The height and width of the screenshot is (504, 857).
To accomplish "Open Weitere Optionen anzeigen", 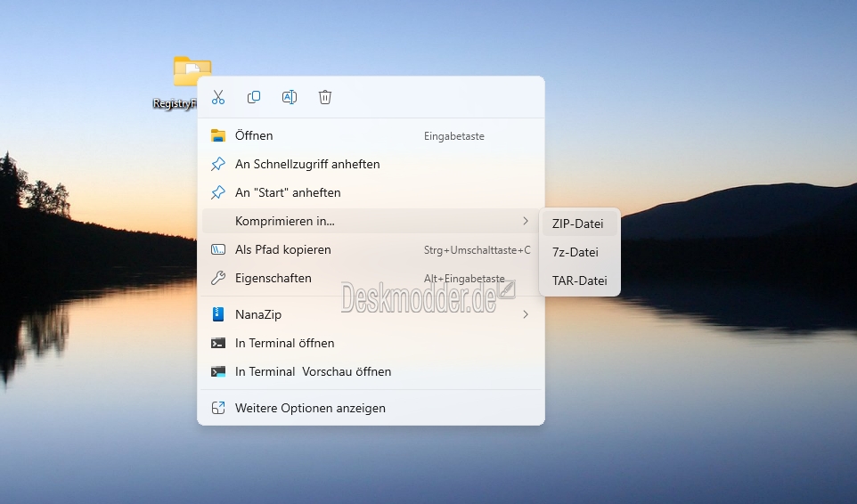I will point(310,408).
